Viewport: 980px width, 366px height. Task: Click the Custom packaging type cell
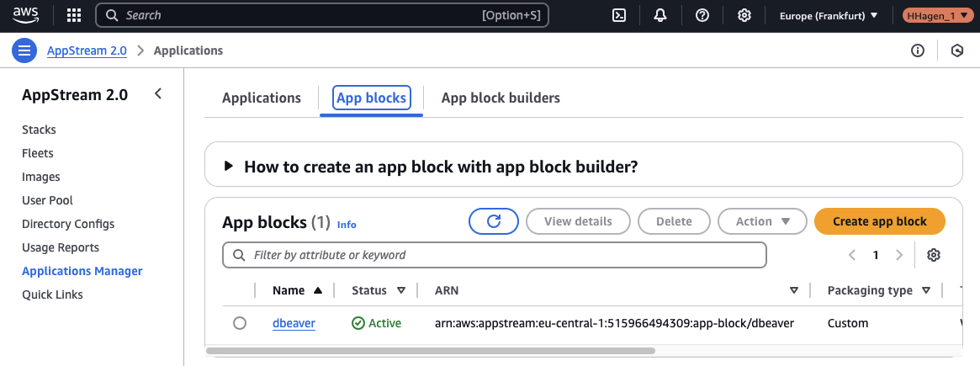point(847,323)
